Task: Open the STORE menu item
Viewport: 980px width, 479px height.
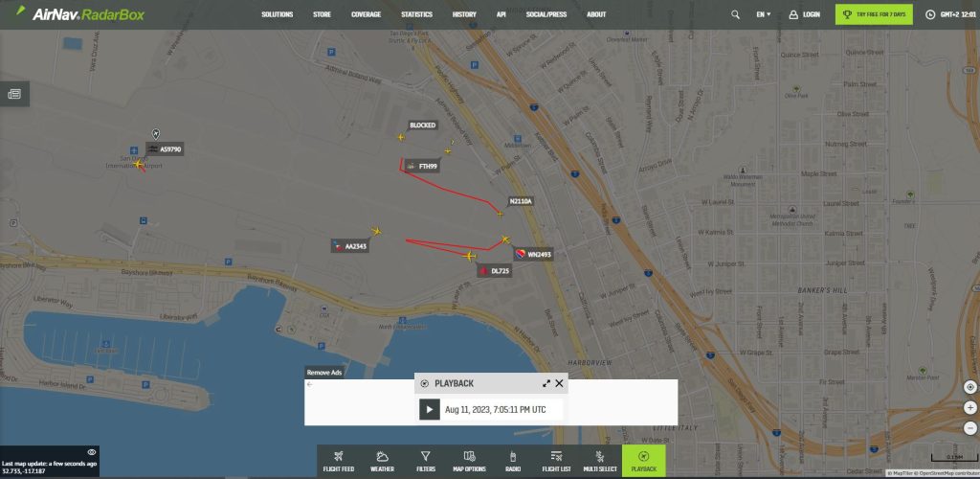Action: coord(322,14)
